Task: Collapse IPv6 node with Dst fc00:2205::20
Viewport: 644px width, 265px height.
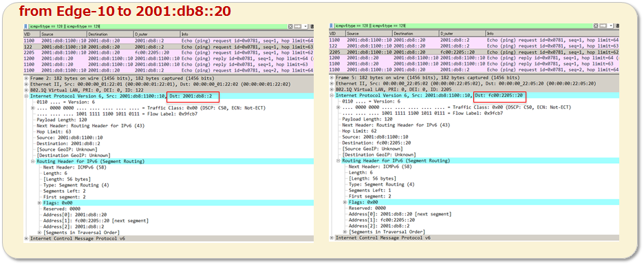Action: point(332,96)
